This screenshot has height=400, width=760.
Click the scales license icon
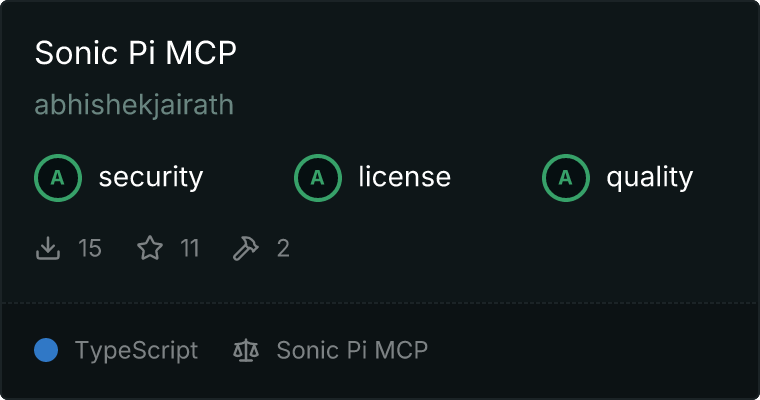click(246, 350)
